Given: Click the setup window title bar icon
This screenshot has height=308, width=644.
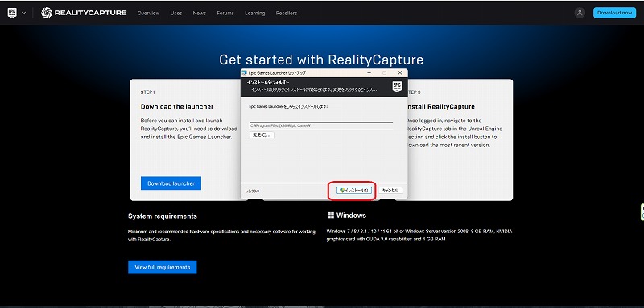Looking at the screenshot, I should (246, 72).
